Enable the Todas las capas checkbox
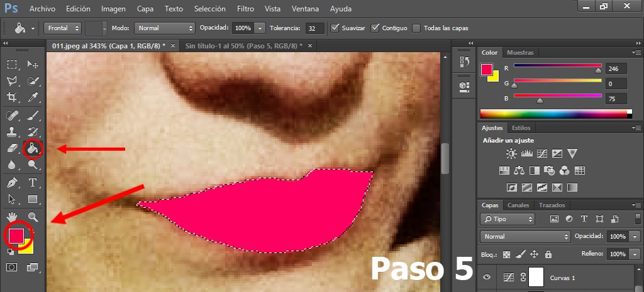Viewport: 644px width, 292px height. click(x=416, y=28)
